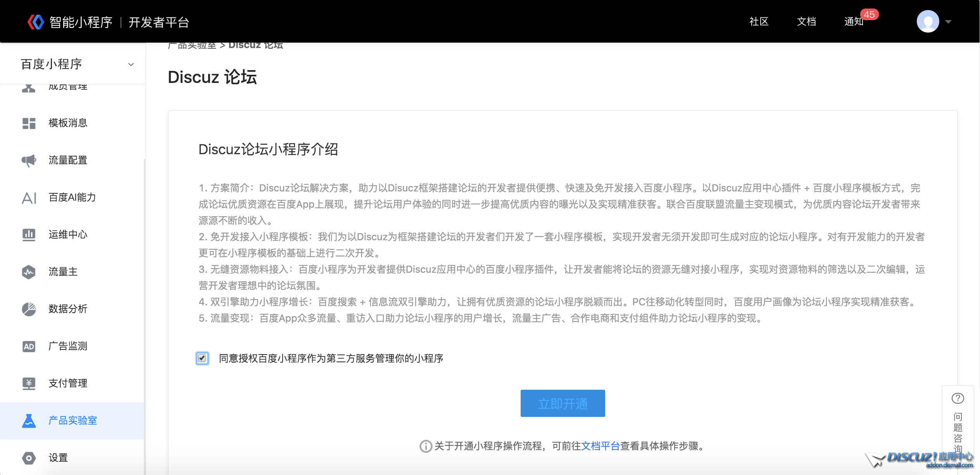
Task: Open 数据分析 menu item
Action: click(x=72, y=309)
